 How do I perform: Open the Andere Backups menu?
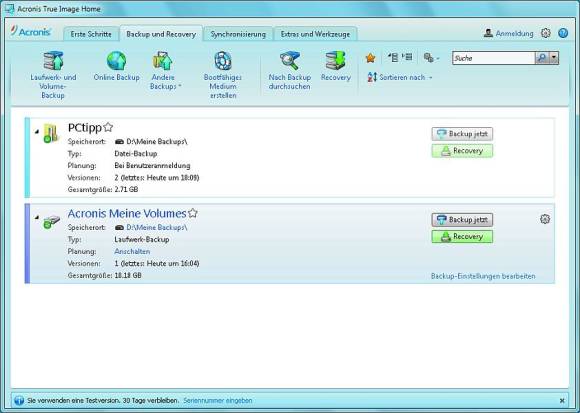coord(163,71)
